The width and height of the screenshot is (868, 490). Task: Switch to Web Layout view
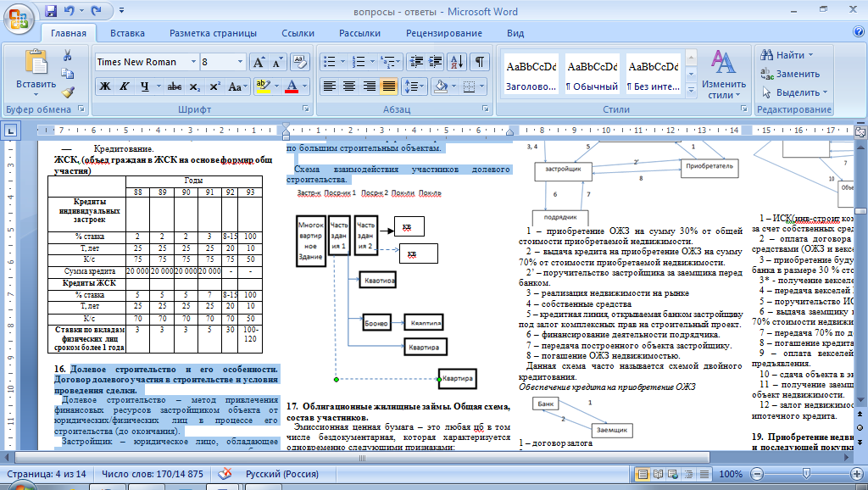[673, 474]
